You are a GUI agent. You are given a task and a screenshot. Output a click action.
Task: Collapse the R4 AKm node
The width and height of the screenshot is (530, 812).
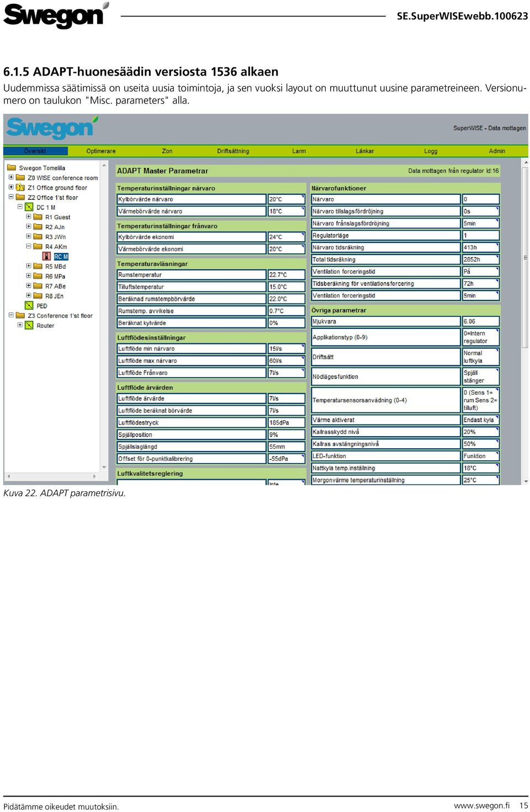pos(29,246)
